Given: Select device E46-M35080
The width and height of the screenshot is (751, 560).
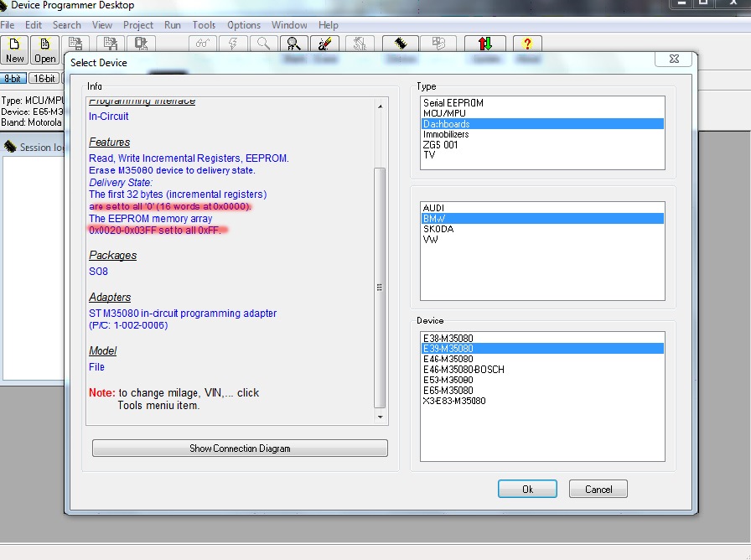Looking at the screenshot, I should click(x=542, y=360).
